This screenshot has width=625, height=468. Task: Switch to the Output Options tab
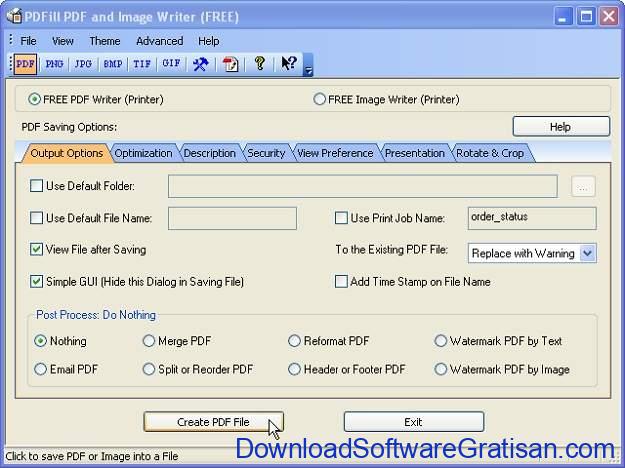click(x=67, y=153)
